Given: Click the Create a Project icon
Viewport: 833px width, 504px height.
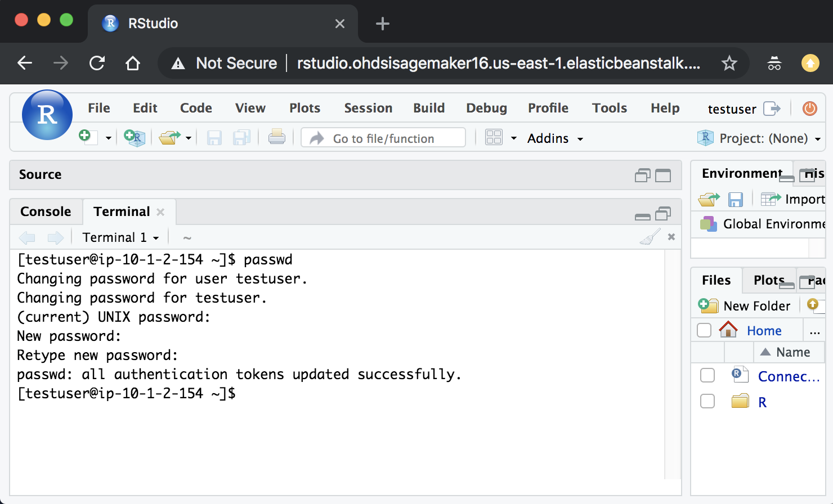Looking at the screenshot, I should pos(135,137).
